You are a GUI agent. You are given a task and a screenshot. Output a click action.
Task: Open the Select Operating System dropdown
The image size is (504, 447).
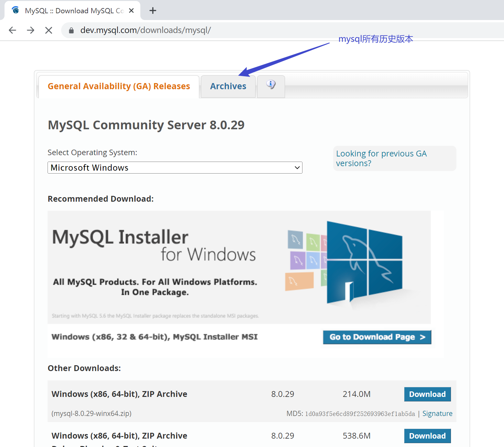pyautogui.click(x=175, y=167)
